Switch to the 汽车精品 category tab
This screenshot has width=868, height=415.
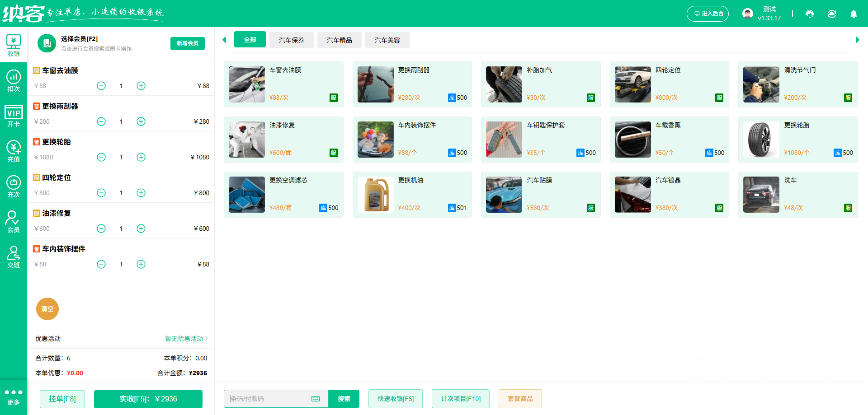[x=340, y=40]
